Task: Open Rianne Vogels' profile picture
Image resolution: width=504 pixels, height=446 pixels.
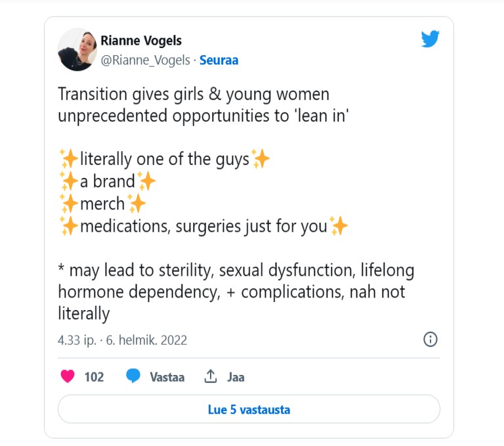Action: (77, 49)
